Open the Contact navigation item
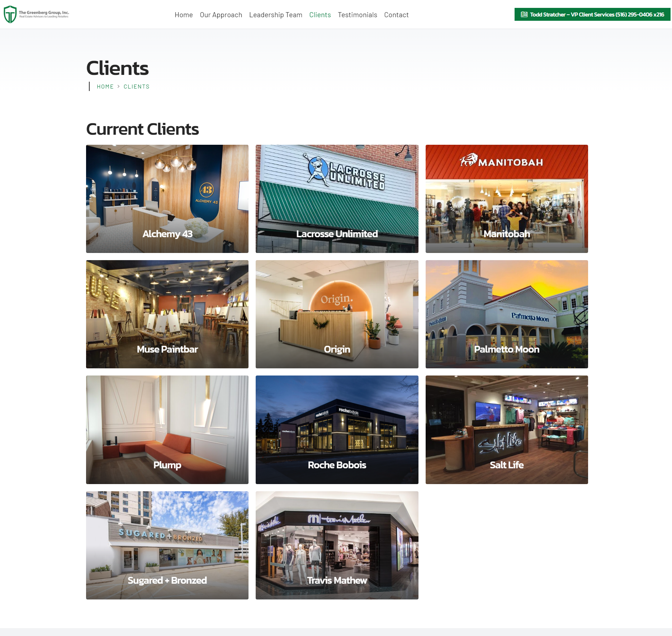This screenshot has width=672, height=636. [x=396, y=15]
